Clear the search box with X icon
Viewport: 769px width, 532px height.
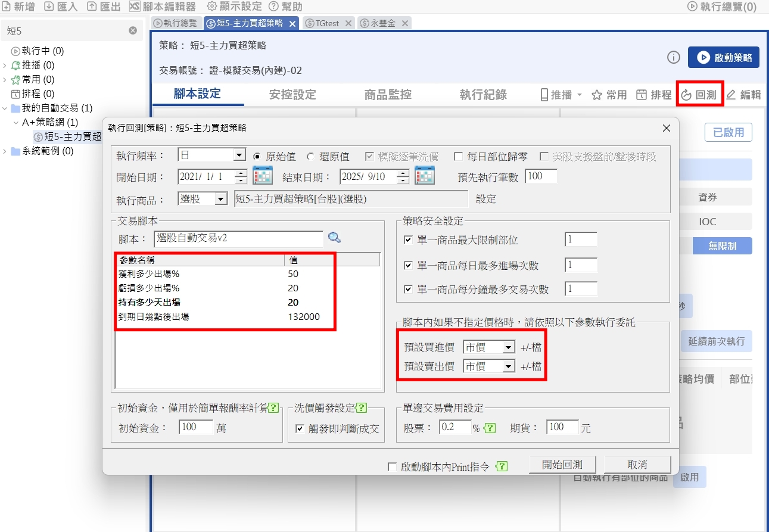click(133, 30)
